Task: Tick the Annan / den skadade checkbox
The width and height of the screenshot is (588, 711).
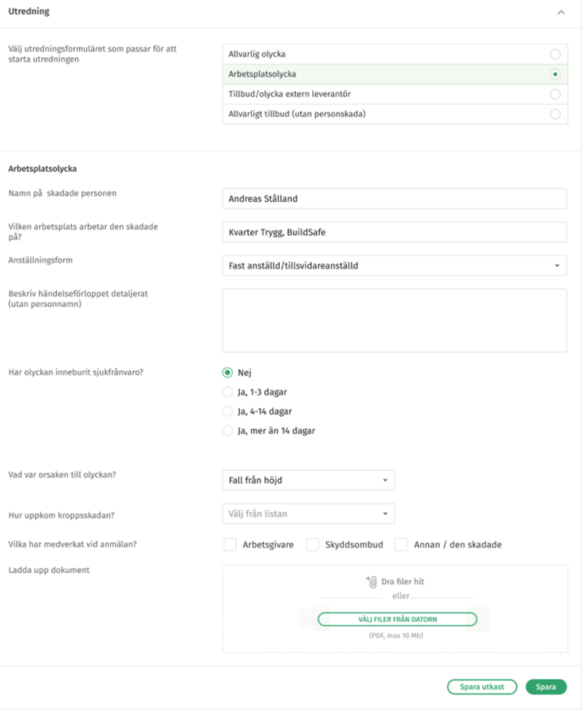Action: coord(401,545)
